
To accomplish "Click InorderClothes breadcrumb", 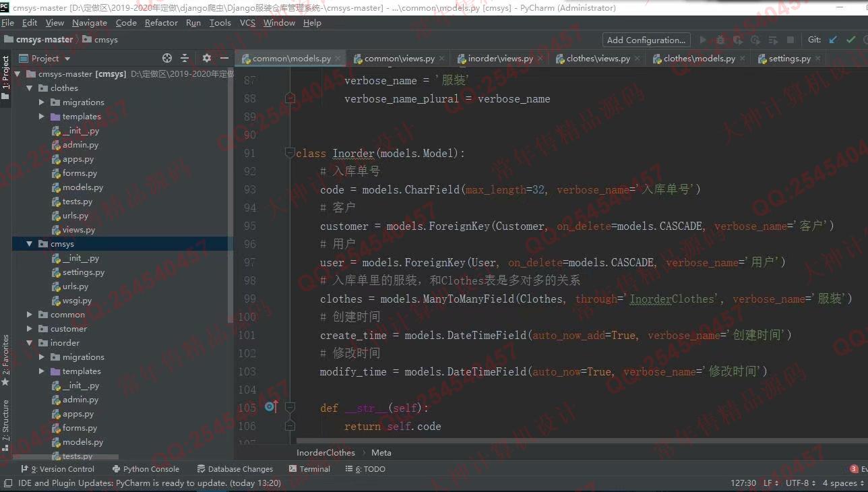I will (325, 453).
